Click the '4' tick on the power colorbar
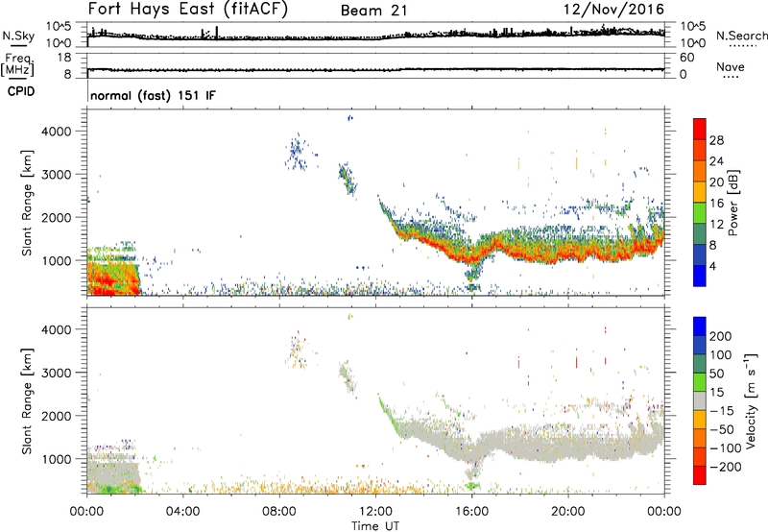This screenshot has width=768, height=532. click(712, 266)
